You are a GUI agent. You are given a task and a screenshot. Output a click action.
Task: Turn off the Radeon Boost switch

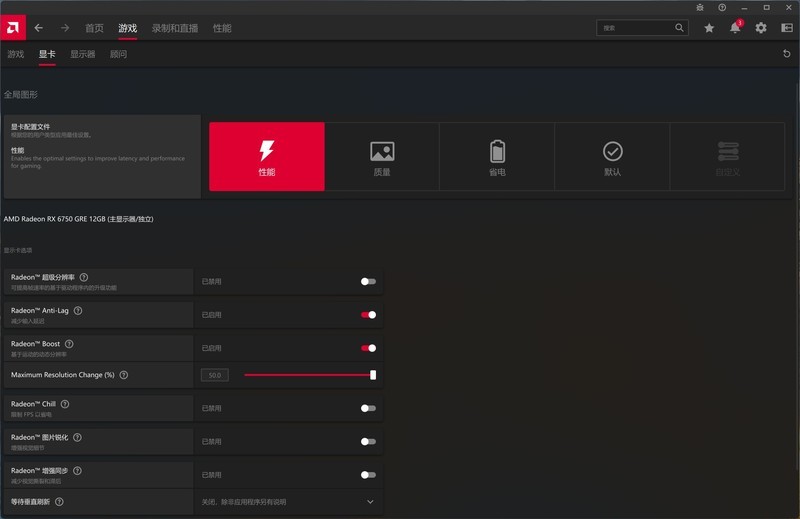(x=369, y=348)
